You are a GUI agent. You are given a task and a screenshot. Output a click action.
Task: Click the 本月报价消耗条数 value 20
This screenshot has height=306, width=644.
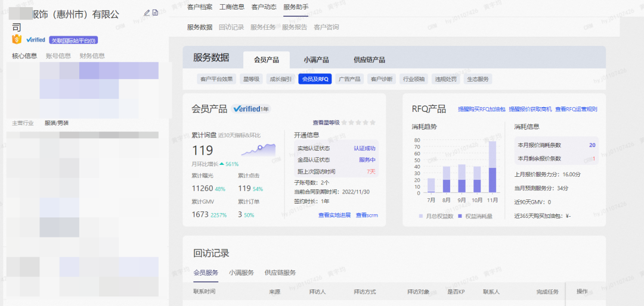(592, 145)
